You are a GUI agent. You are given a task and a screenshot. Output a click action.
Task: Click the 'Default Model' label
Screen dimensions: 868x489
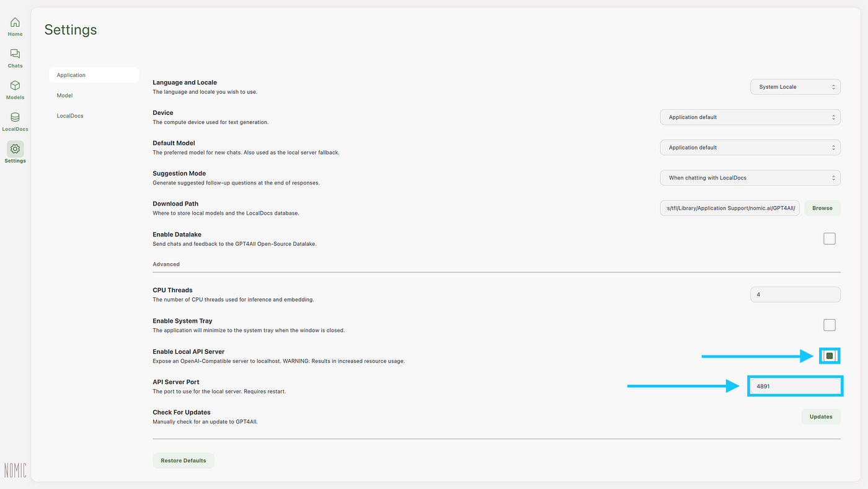(x=174, y=143)
